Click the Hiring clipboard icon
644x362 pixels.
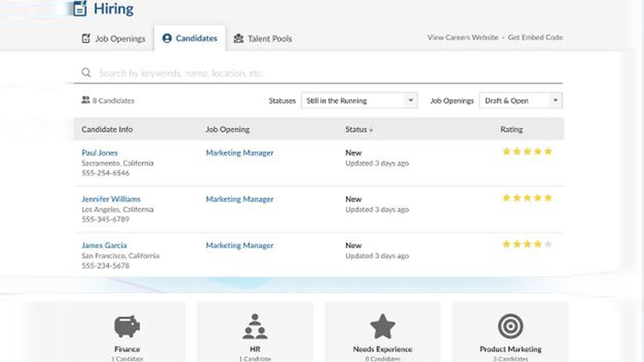[80, 8]
